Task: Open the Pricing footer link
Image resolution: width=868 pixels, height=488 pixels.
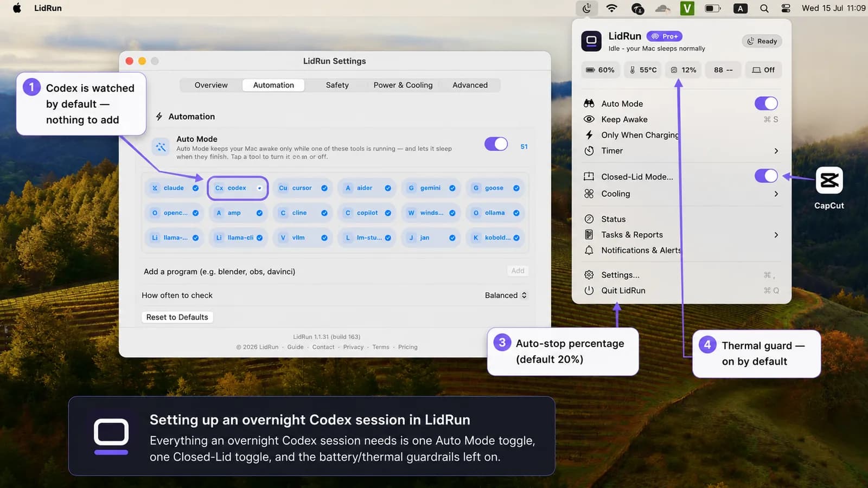Action: [x=407, y=347]
